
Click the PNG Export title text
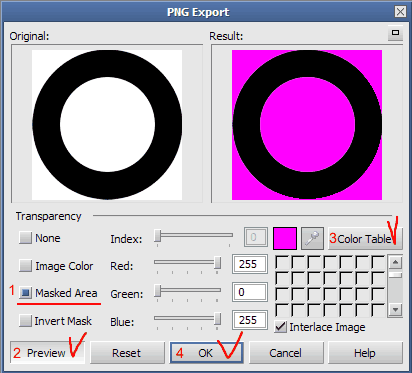click(x=198, y=12)
